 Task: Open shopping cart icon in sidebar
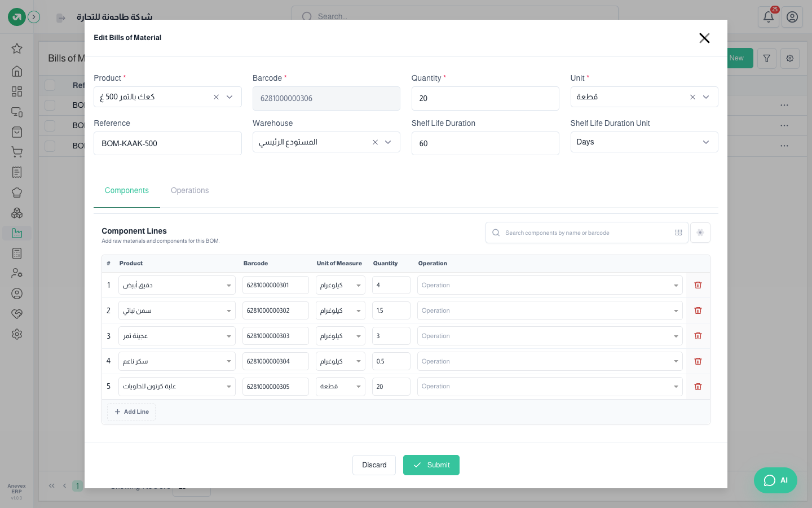(17, 152)
